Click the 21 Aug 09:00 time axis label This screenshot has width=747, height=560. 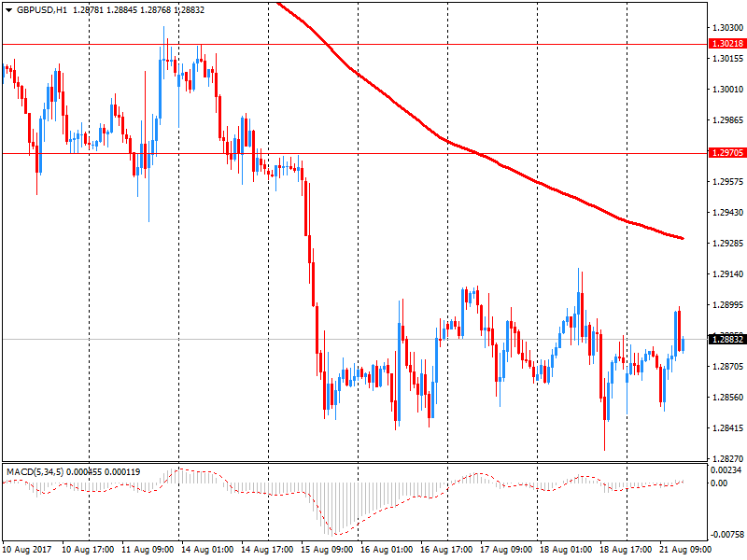pos(685,550)
